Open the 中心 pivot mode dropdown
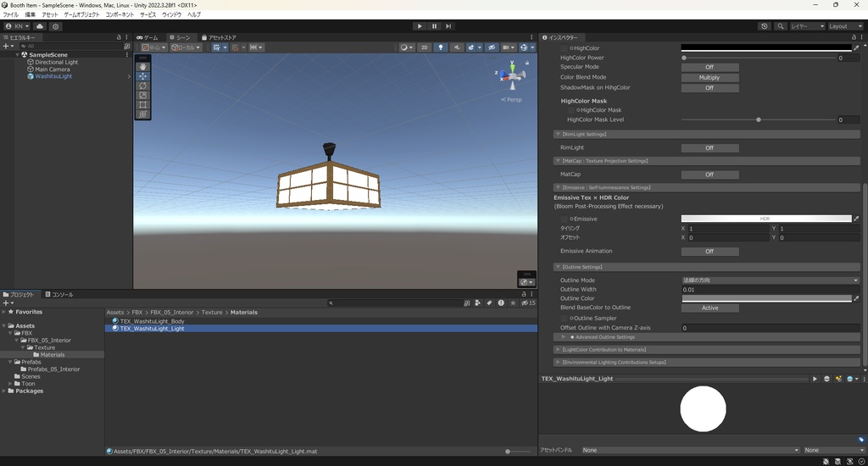Viewport: 868px width, 466px height. tap(153, 47)
